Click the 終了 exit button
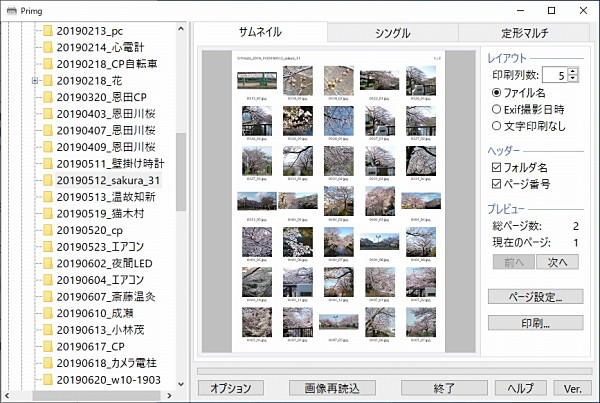The width and height of the screenshot is (600, 403). (444, 388)
